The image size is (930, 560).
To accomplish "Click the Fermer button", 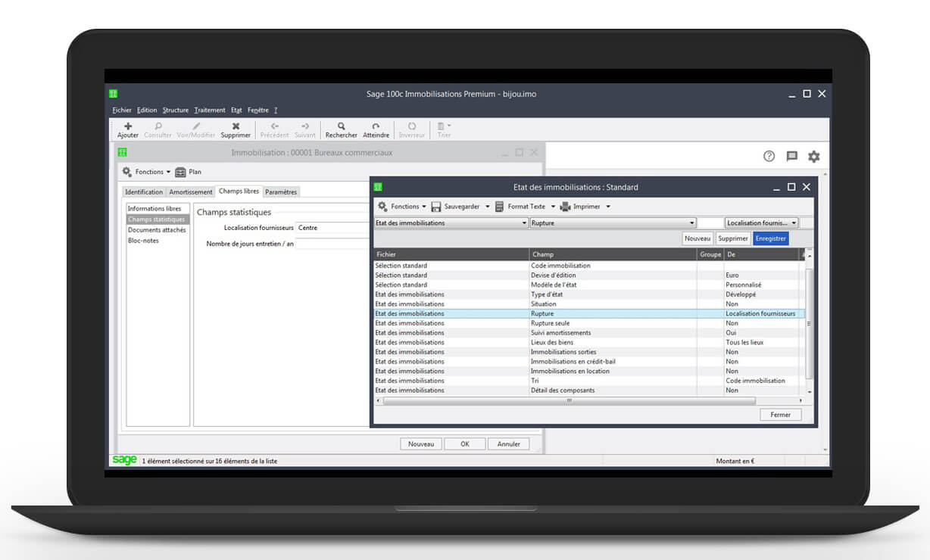I will [x=781, y=415].
